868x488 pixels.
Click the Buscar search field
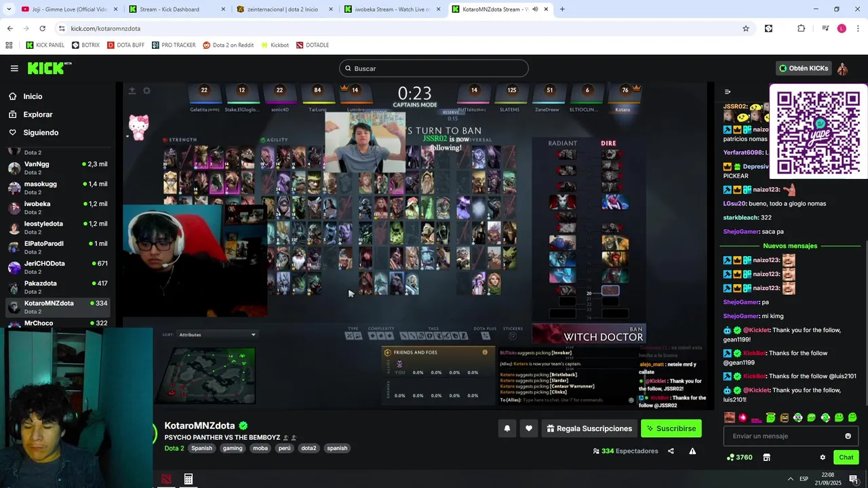pyautogui.click(x=434, y=68)
